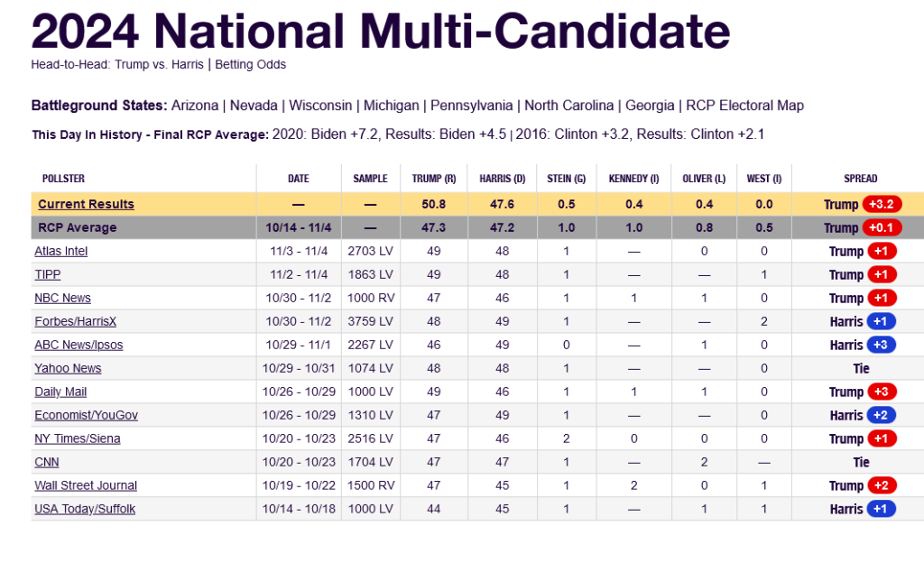Image resolution: width=924 pixels, height=572 pixels.
Task: Open the Daily Mail poll link
Action: pyautogui.click(x=60, y=392)
